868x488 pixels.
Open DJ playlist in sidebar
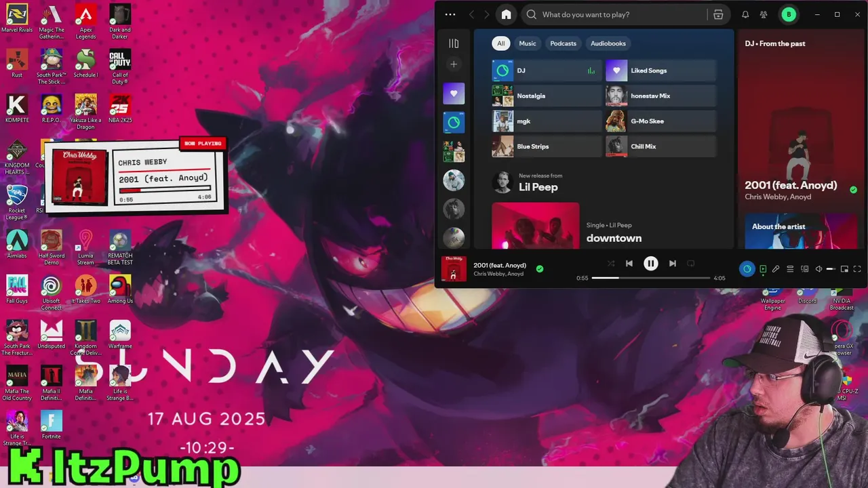pos(454,123)
